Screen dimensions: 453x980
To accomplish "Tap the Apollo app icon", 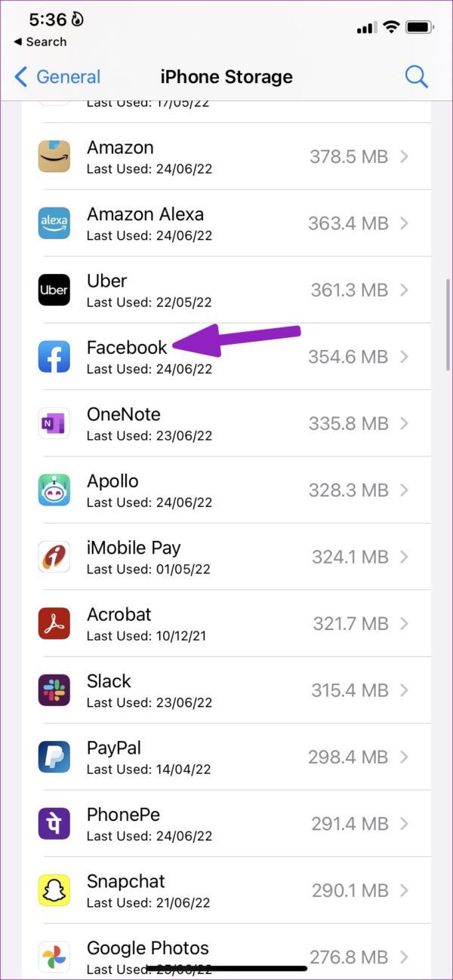I will pos(54,490).
